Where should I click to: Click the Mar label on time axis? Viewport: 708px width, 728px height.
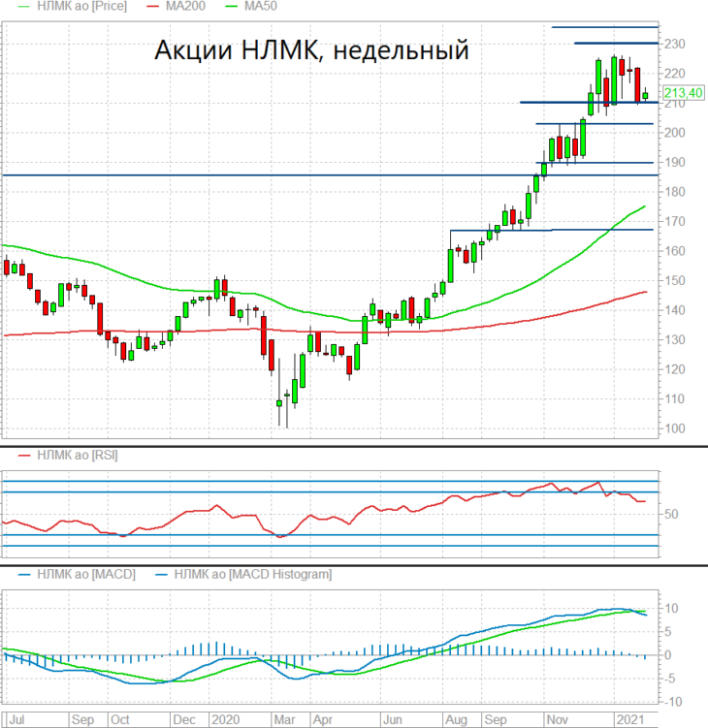(285, 719)
